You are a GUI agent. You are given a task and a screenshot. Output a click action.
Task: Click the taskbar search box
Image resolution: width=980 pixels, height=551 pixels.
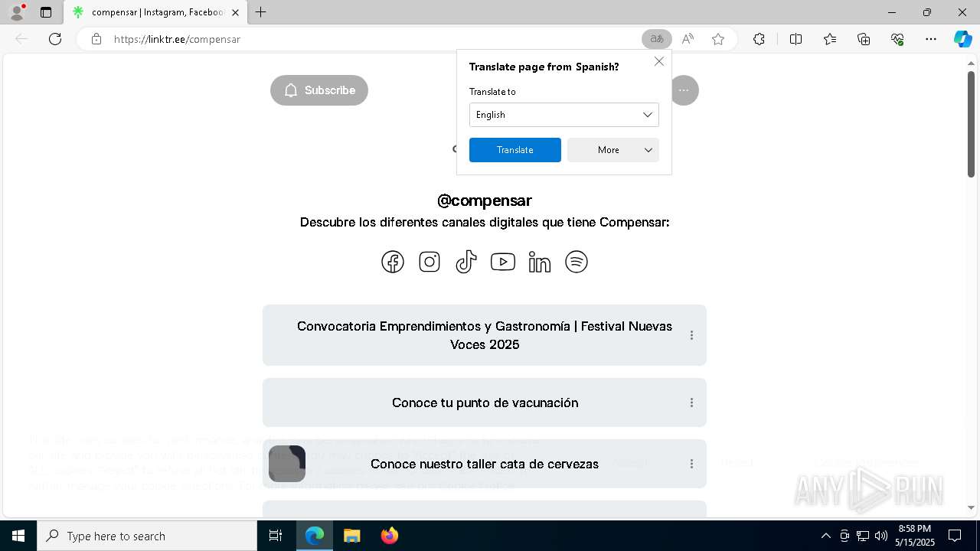pyautogui.click(x=147, y=536)
